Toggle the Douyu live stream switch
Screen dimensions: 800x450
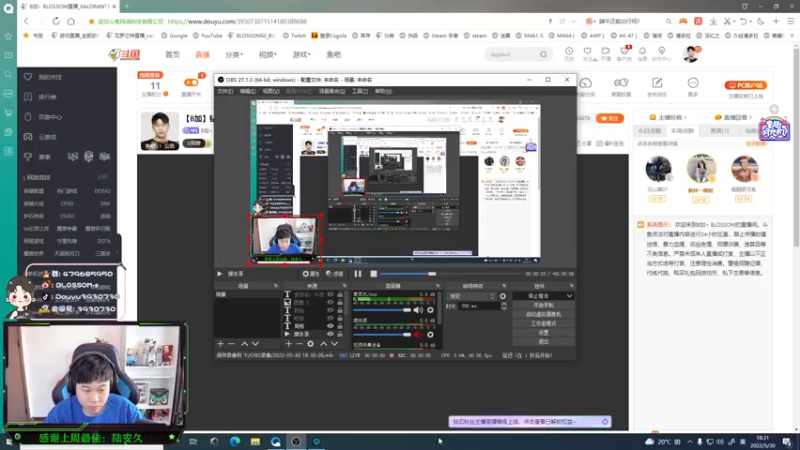191,83
